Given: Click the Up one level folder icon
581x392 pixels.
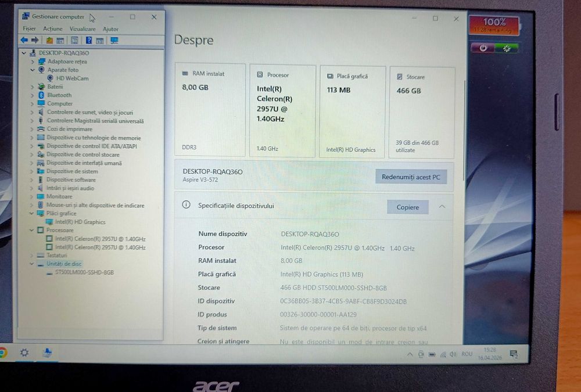Looking at the screenshot, I should click(x=49, y=41).
